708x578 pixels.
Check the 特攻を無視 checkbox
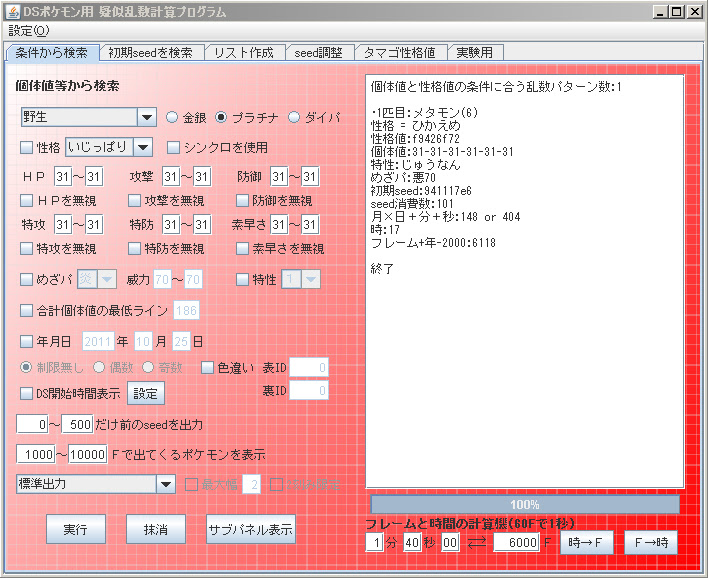[x=27, y=248]
